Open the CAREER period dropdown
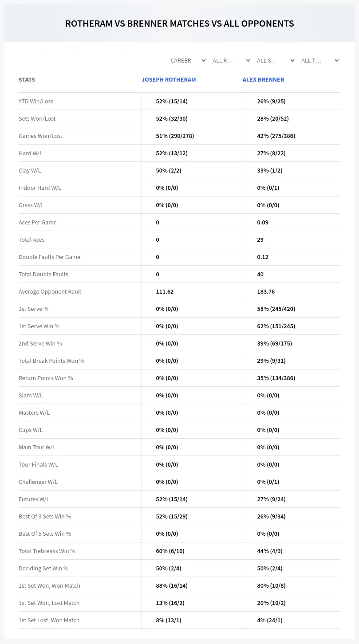The image size is (359, 644). 188,60
